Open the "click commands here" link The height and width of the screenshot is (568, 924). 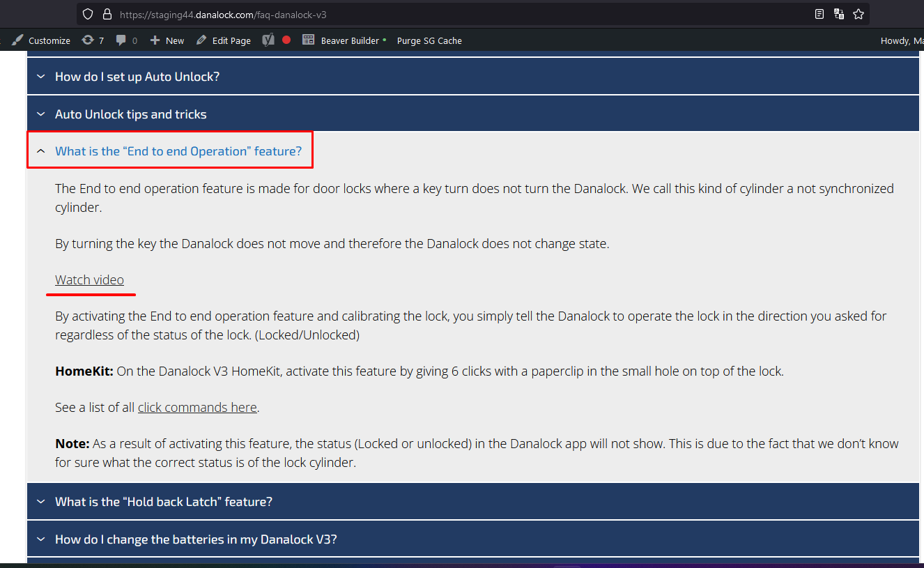tap(197, 407)
